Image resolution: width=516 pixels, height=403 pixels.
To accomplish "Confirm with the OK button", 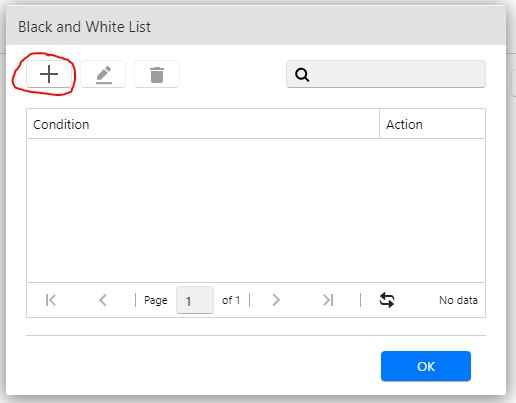I will pos(426,366).
